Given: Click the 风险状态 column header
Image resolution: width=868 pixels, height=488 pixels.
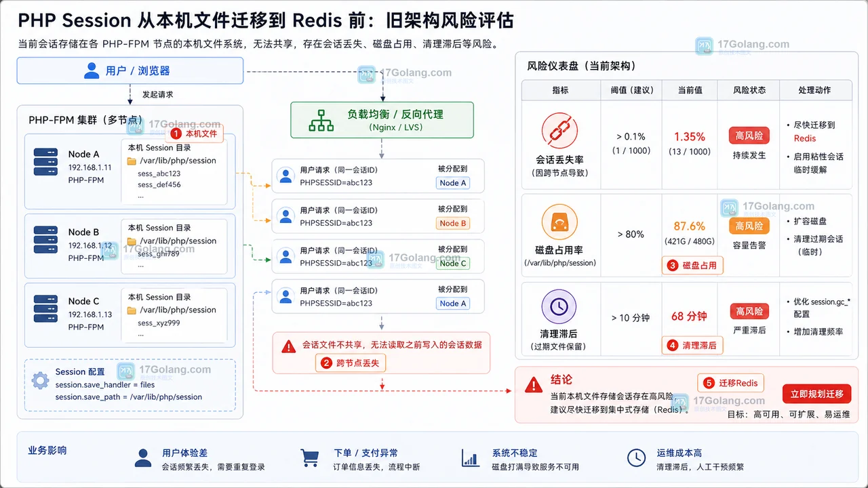Looking at the screenshot, I should tap(749, 90).
